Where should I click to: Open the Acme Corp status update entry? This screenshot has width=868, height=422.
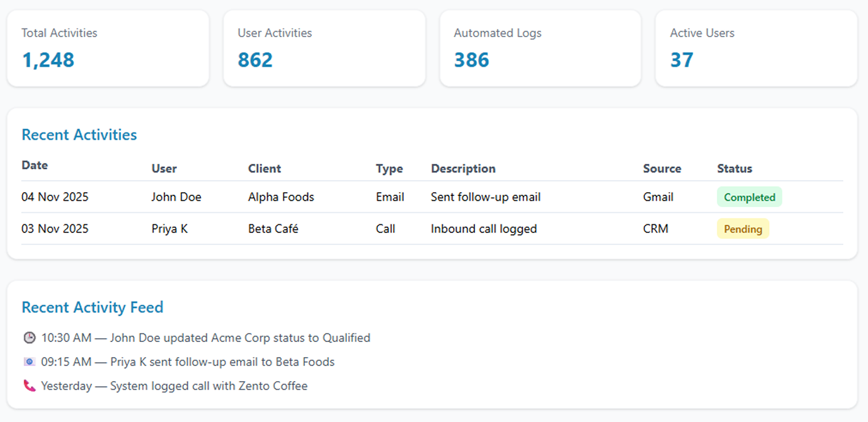point(206,338)
